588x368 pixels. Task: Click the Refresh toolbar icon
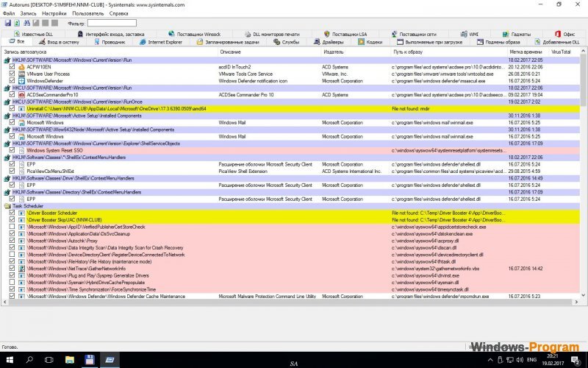(17, 24)
